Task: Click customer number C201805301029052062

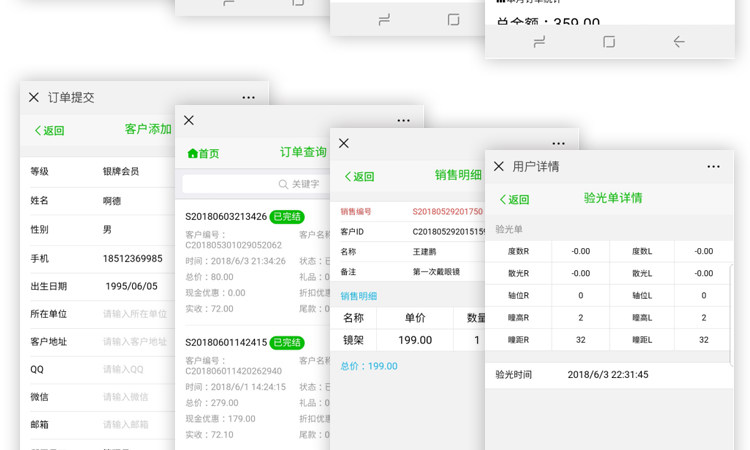Action: (233, 245)
